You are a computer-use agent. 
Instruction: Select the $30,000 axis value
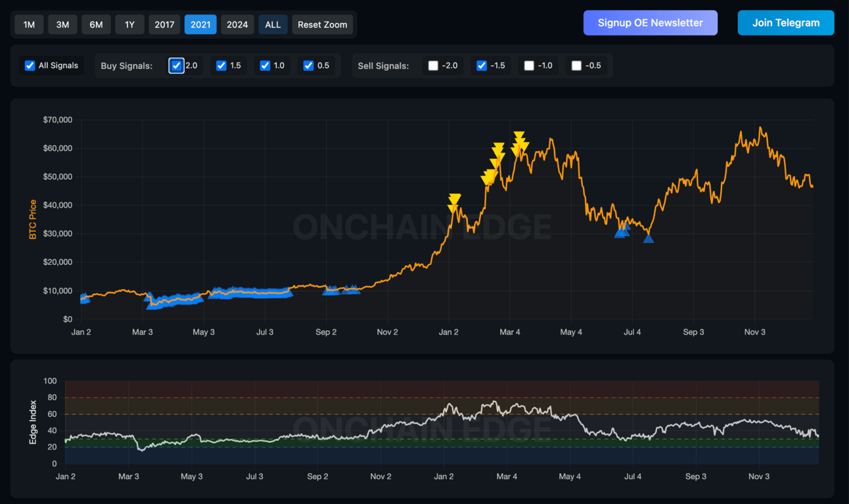click(58, 234)
